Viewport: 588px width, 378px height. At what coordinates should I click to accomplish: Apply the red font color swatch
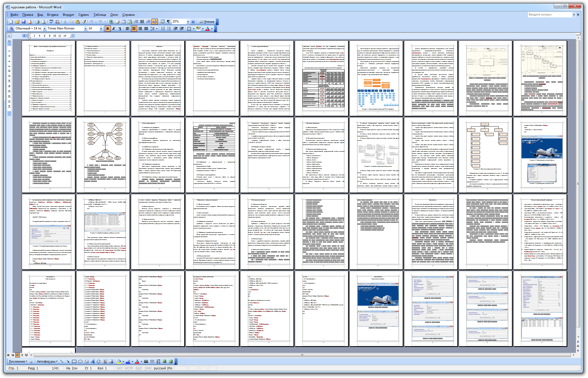tap(207, 28)
